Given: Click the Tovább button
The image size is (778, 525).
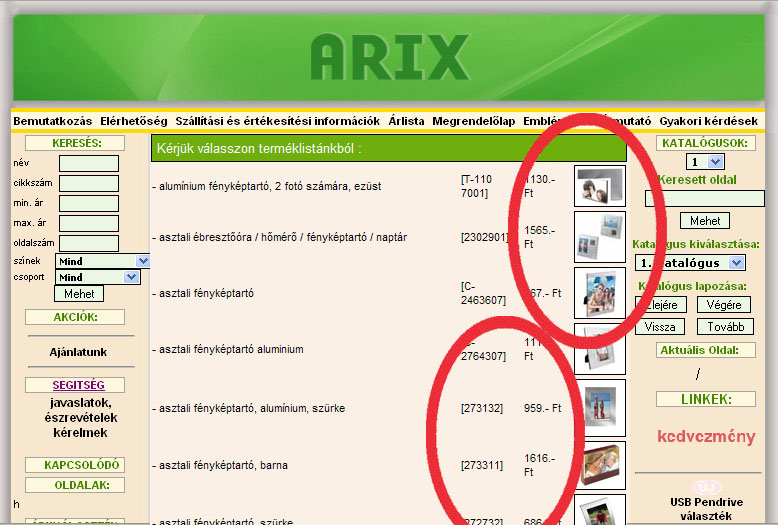Looking at the screenshot, I should click(725, 327).
